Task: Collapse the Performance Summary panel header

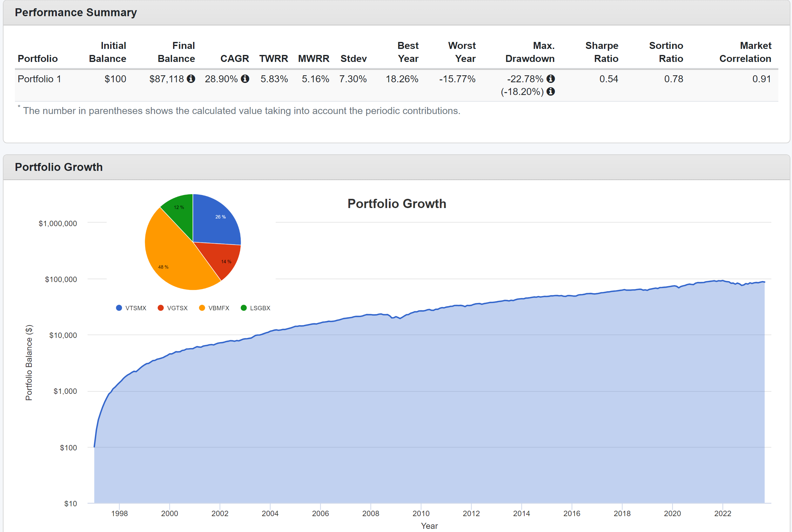Action: [x=76, y=13]
